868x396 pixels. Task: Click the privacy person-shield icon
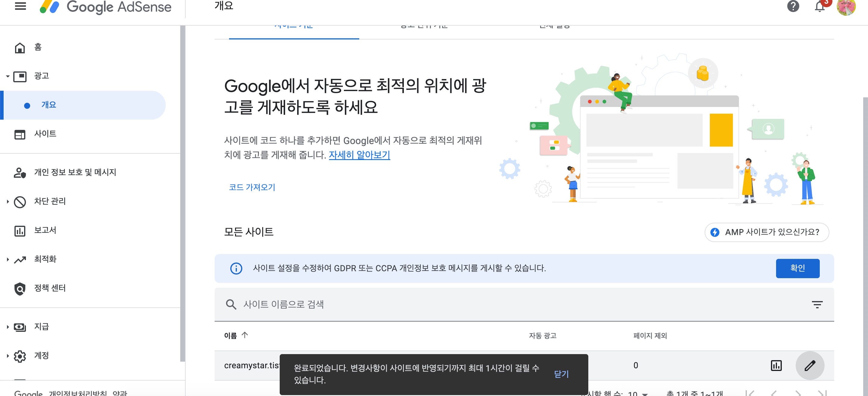tap(20, 173)
